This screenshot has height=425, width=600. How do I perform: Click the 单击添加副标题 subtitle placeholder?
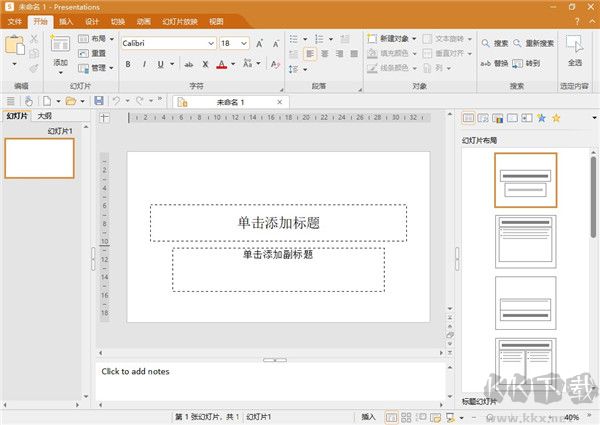coord(278,269)
